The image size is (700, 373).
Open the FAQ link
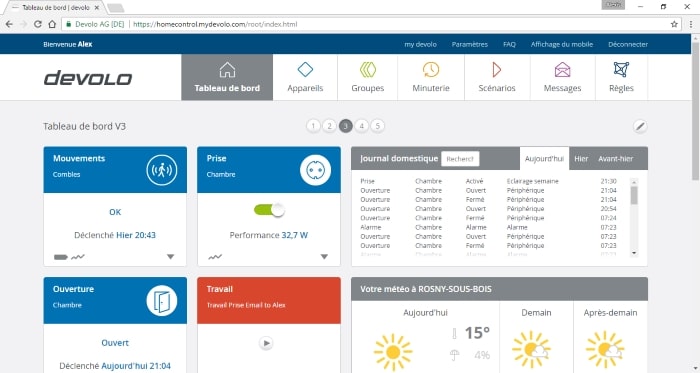(x=509, y=44)
